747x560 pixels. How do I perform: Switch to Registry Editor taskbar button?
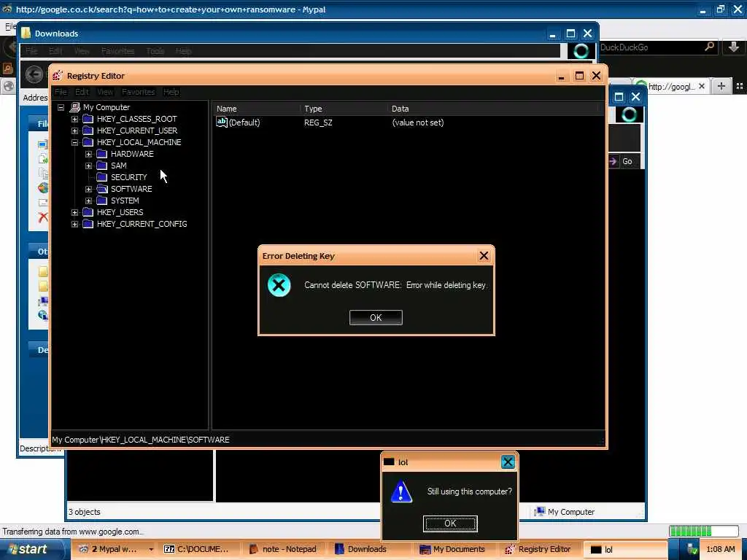point(538,549)
